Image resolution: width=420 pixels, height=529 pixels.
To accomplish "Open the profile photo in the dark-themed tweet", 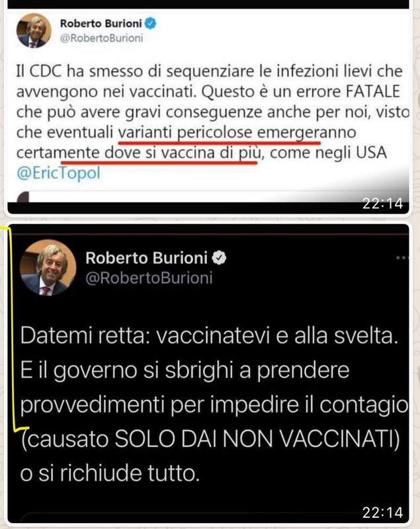I will (x=48, y=268).
